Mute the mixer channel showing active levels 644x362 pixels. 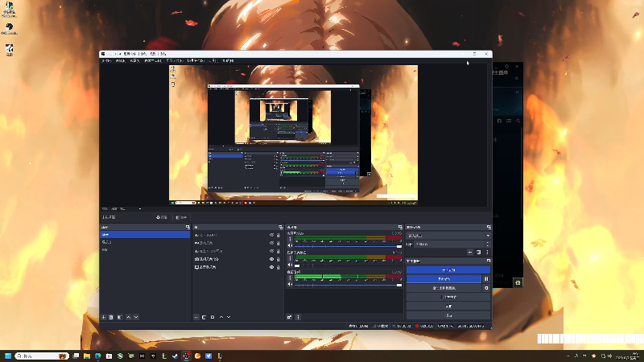tap(290, 285)
